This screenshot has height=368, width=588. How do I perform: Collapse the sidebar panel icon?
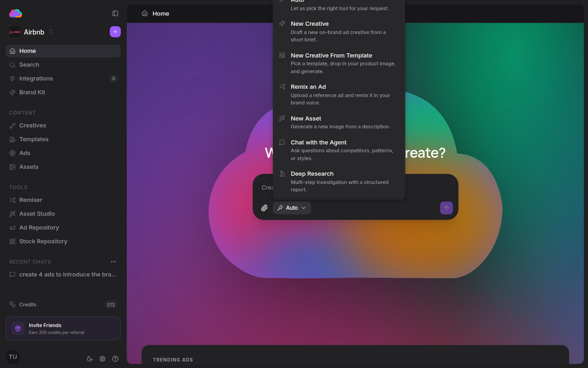(x=115, y=13)
